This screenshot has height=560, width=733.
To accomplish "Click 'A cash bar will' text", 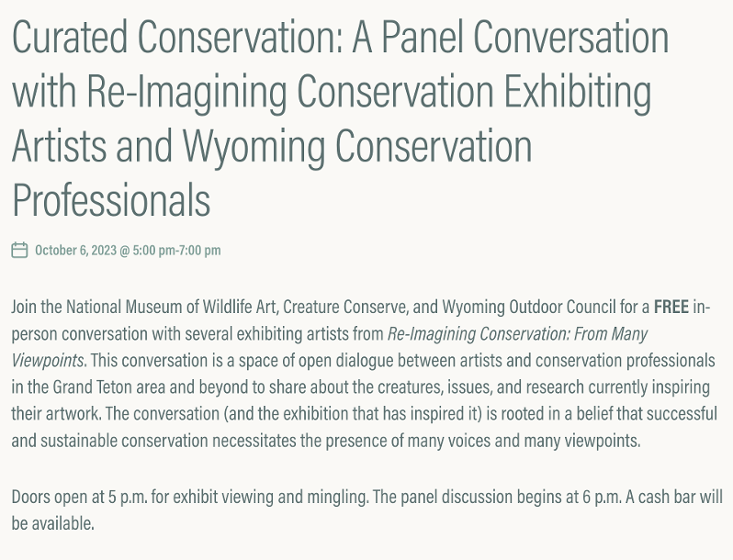I will tap(673, 497).
